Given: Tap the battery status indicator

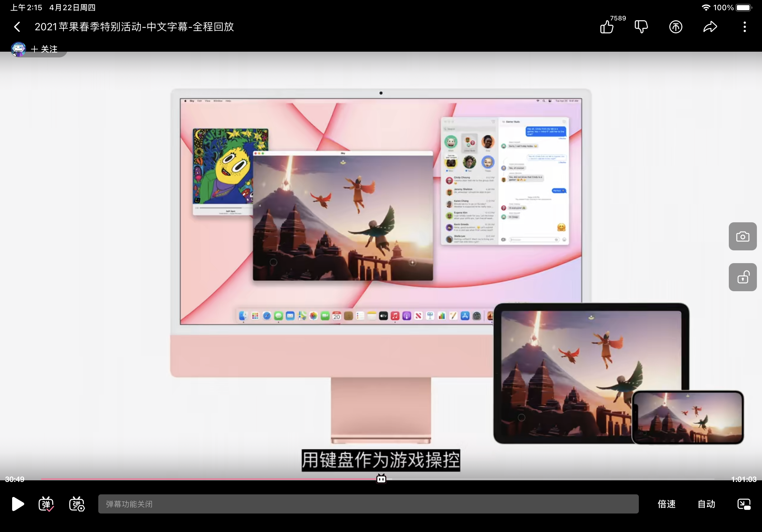Looking at the screenshot, I should (x=743, y=7).
